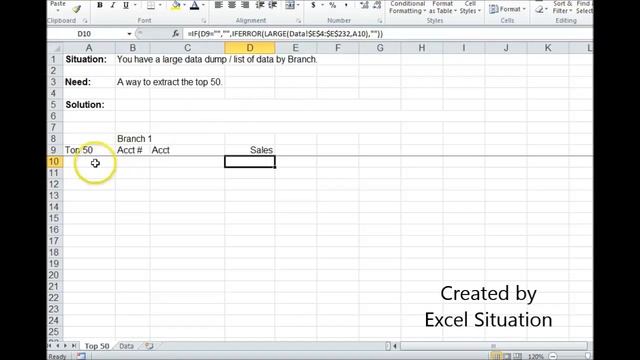Click the Name Box showing D10
The image size is (640, 360).
[84, 34]
